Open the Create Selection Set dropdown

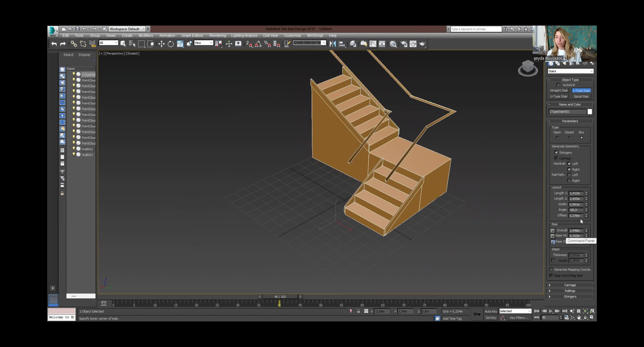(x=309, y=43)
